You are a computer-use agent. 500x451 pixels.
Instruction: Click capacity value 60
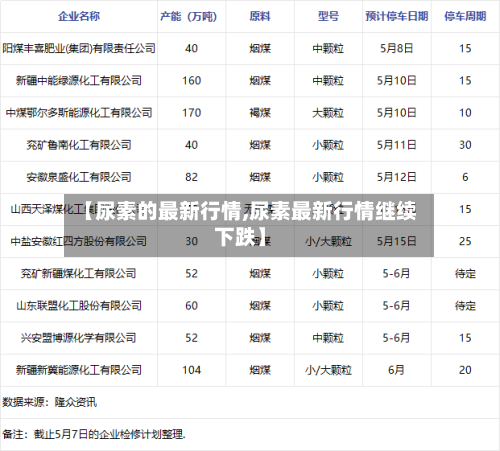click(x=192, y=306)
